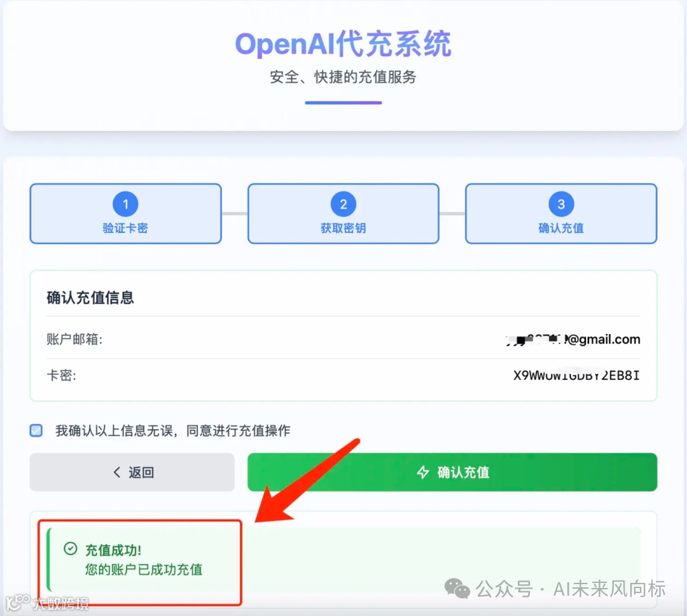Select the 验证卡密 step tab
This screenshot has width=687, height=616.
[125, 214]
